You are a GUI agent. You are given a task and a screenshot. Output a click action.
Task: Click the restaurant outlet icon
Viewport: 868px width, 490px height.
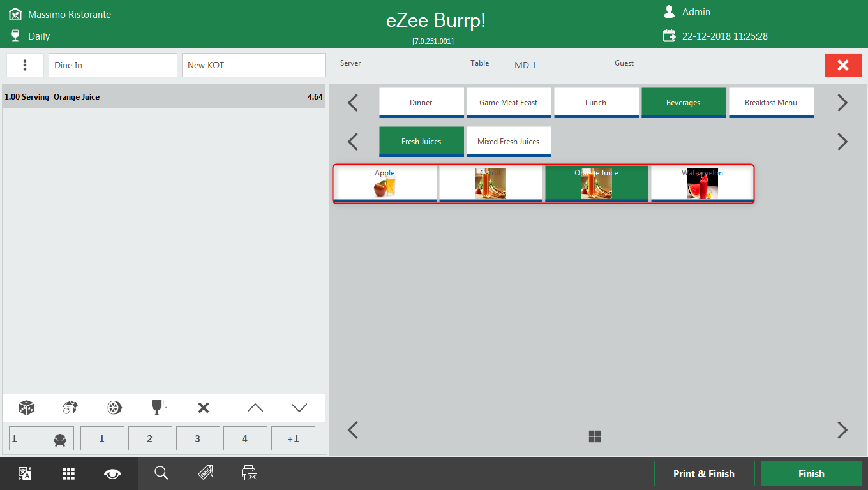[15, 14]
